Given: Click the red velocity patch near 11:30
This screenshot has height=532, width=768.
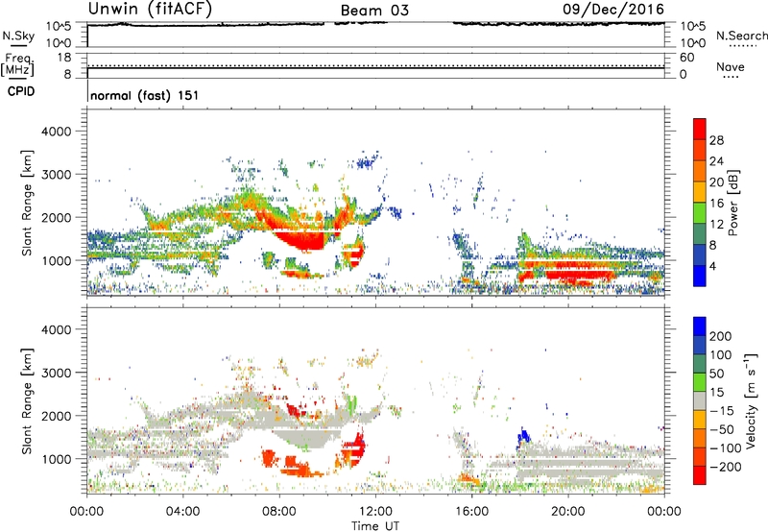Looking at the screenshot, I should (357, 447).
